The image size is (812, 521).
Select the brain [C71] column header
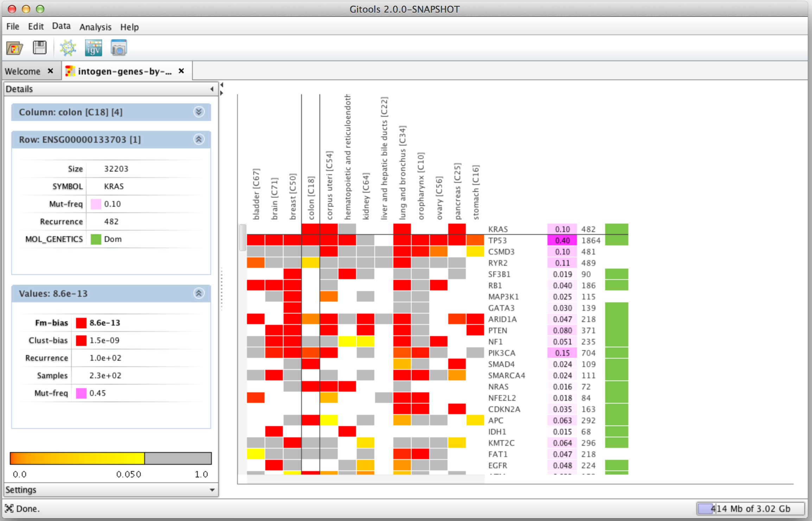pyautogui.click(x=274, y=198)
